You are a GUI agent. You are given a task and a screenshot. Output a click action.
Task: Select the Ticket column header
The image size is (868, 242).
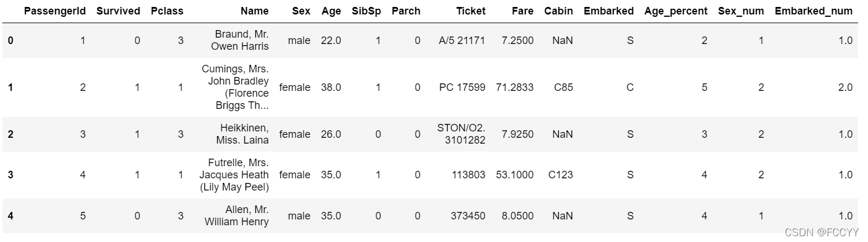pos(470,11)
